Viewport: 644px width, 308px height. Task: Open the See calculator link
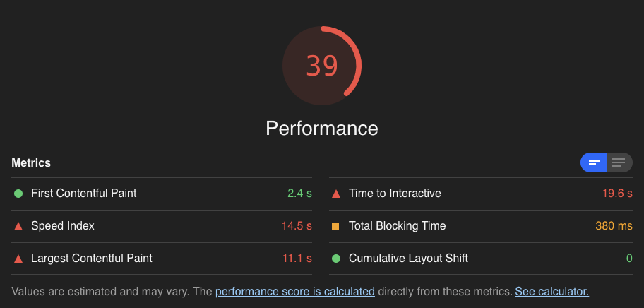click(552, 292)
